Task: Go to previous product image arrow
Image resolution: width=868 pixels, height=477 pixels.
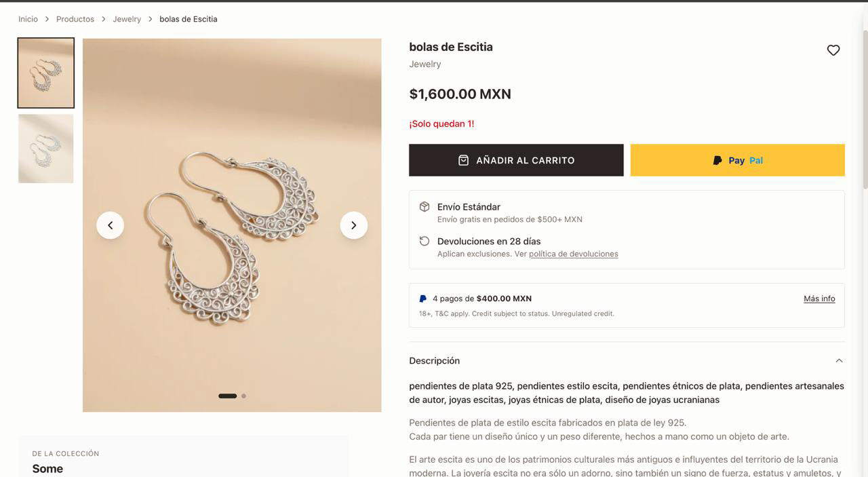Action: 110,225
